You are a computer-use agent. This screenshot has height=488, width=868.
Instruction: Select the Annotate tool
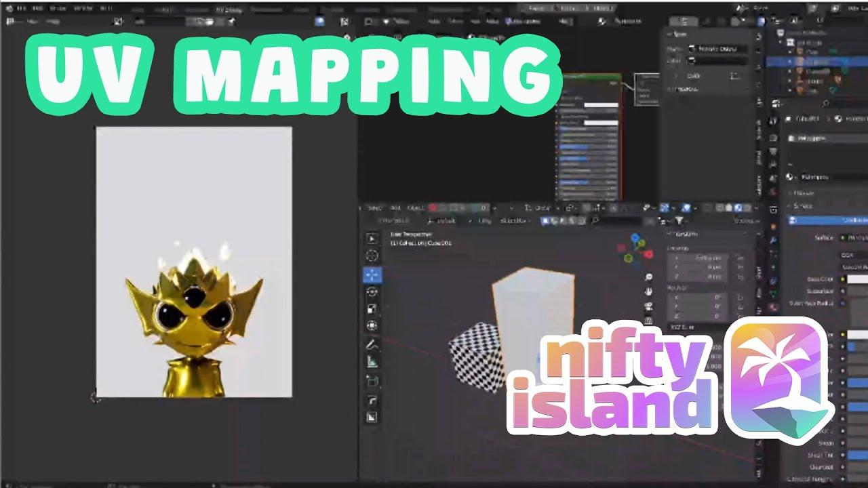[371, 346]
